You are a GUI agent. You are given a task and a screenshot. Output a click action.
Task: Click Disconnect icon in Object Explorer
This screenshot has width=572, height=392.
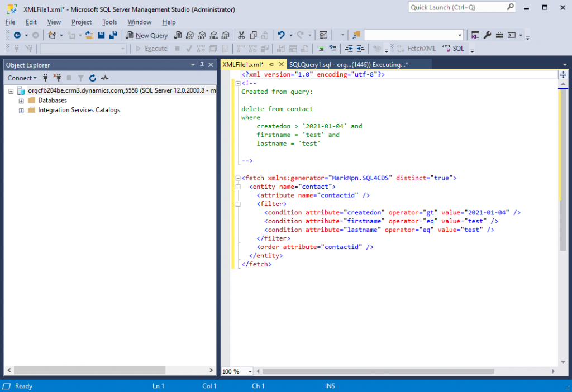pyautogui.click(x=57, y=78)
